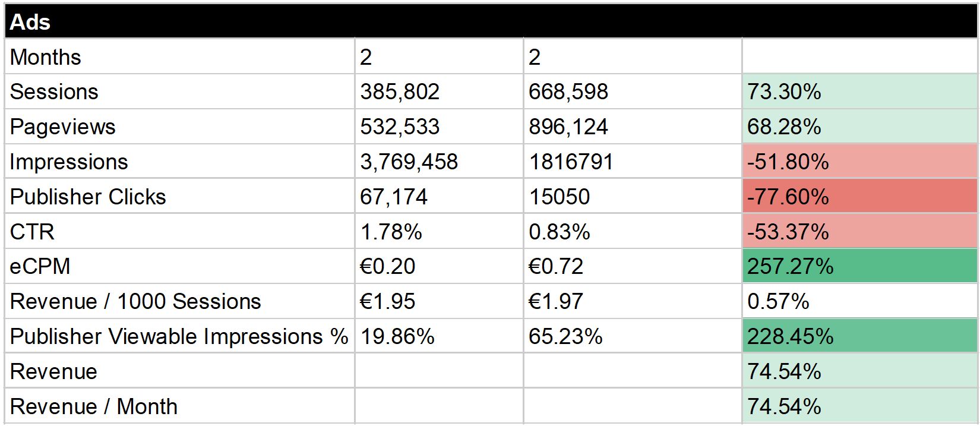Viewport: 980px width, 426px height.
Task: Select Publisher Clicks value 67,174
Action: click(394, 197)
